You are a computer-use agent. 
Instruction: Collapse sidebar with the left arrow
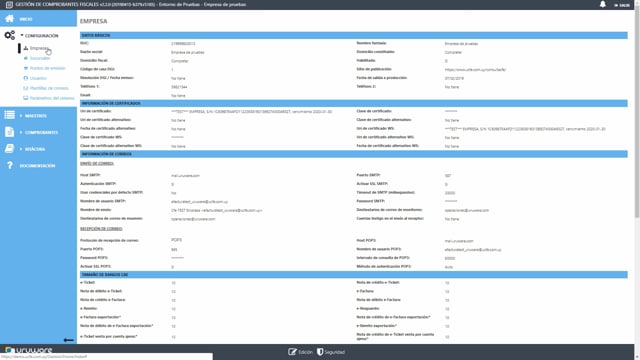(x=69, y=340)
